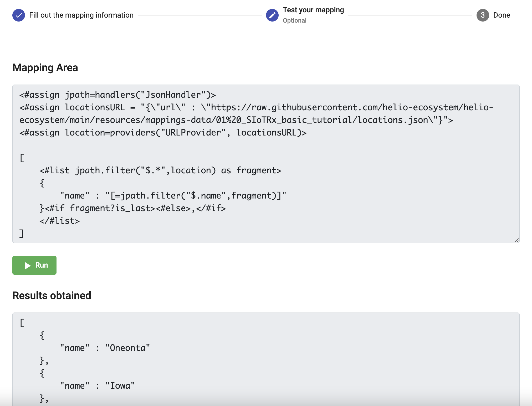Click the 'Mapping Area' heading
This screenshot has width=532, height=406.
click(x=45, y=68)
